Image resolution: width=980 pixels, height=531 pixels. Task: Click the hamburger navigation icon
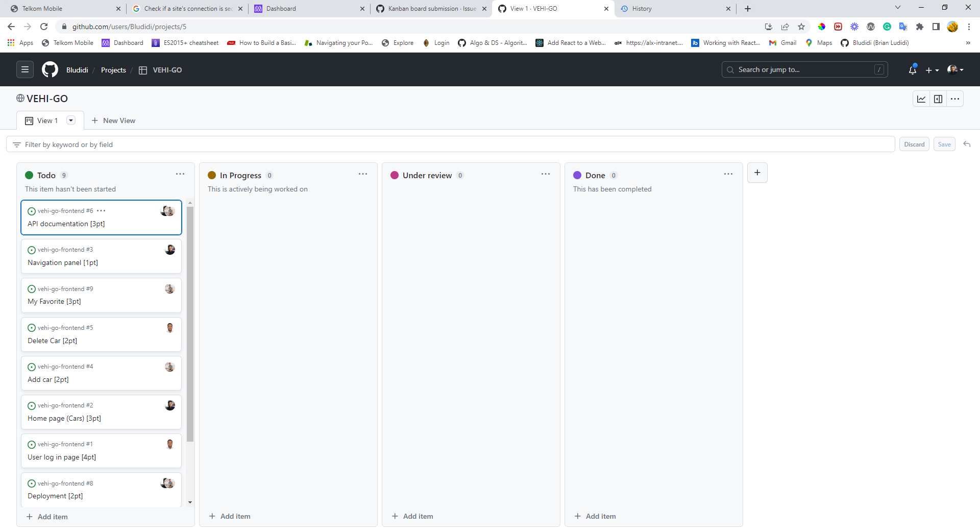[x=24, y=69]
